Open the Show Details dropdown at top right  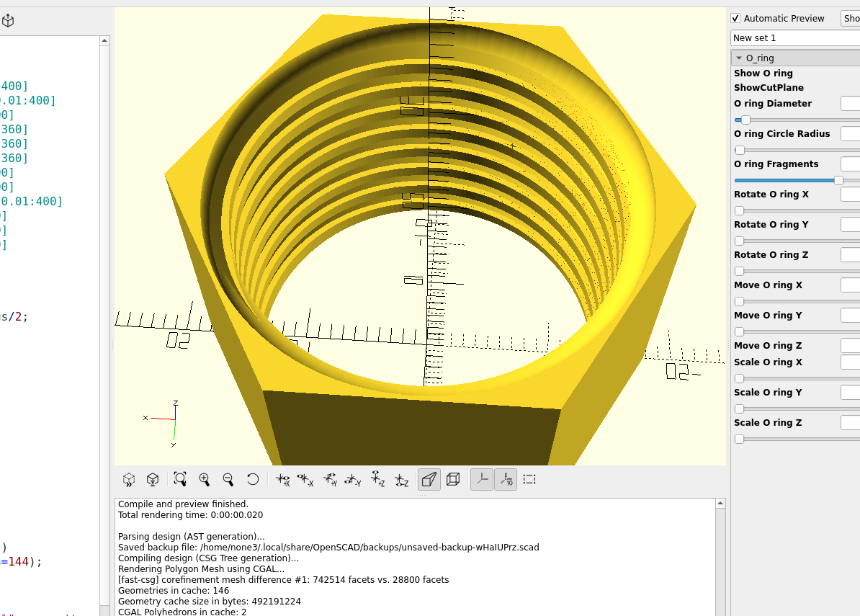click(x=851, y=18)
